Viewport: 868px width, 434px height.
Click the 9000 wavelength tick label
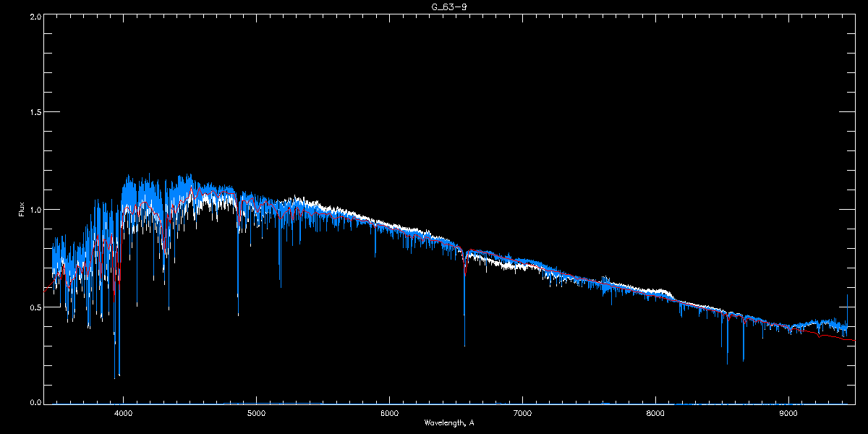[788, 414]
